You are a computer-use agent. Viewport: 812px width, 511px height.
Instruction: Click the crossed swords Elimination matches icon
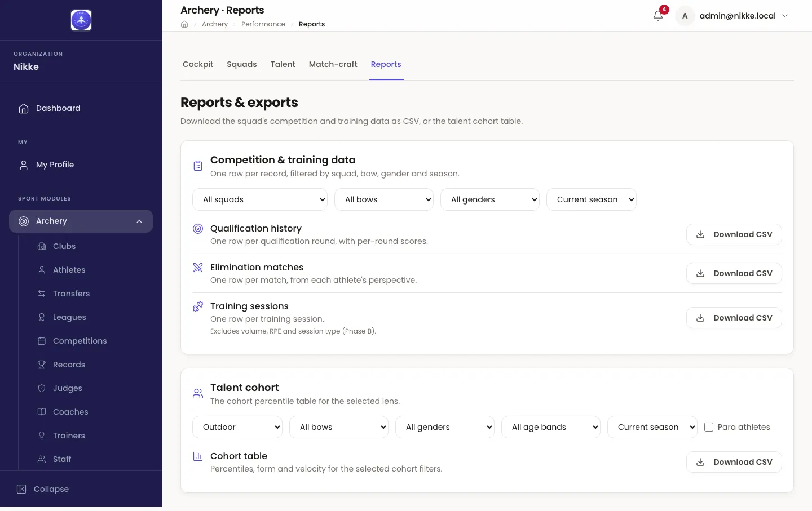coord(198,268)
